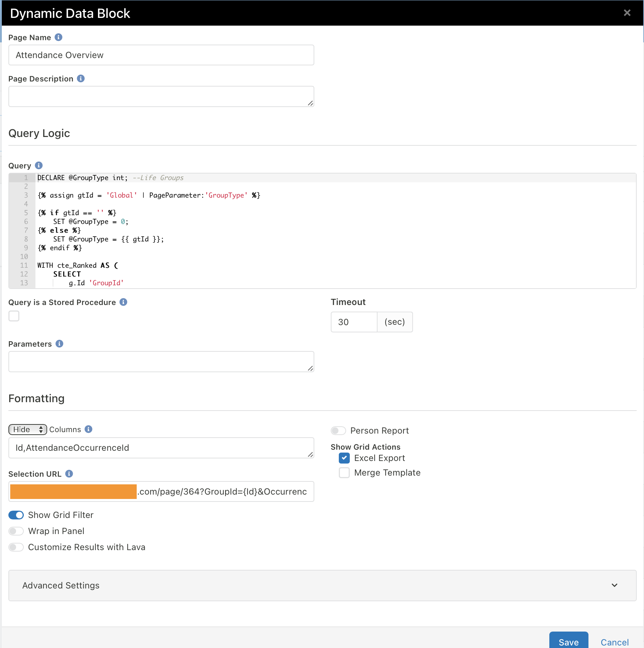This screenshot has height=648, width=644.
Task: Click the Page Description info icon
Action: (x=81, y=79)
